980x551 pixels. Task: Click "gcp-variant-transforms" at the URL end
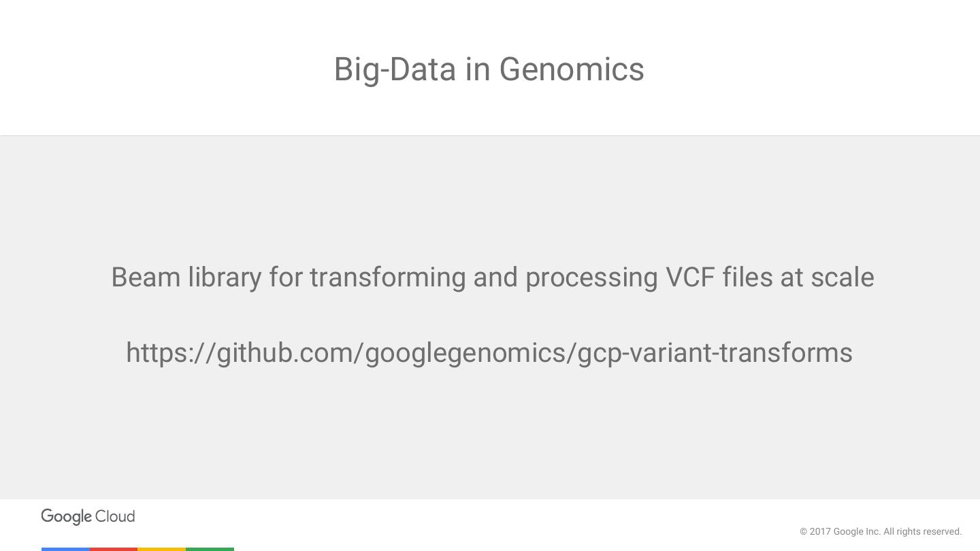point(715,353)
